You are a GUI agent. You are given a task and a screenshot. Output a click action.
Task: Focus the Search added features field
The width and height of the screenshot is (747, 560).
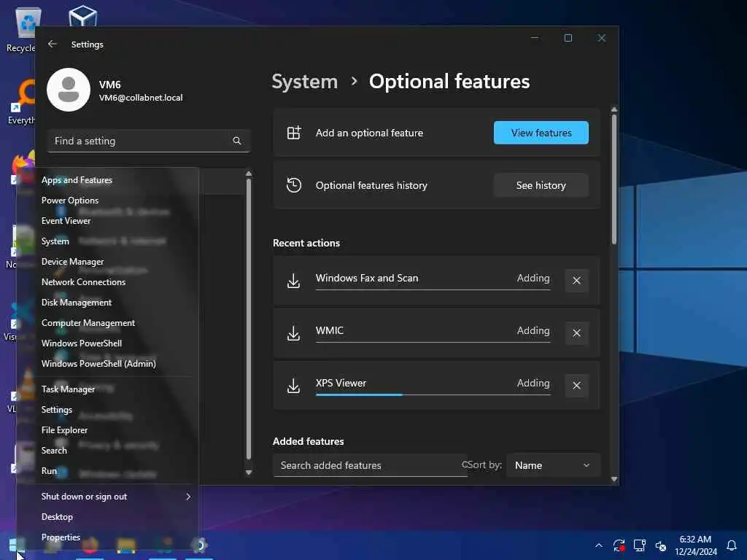[370, 465]
